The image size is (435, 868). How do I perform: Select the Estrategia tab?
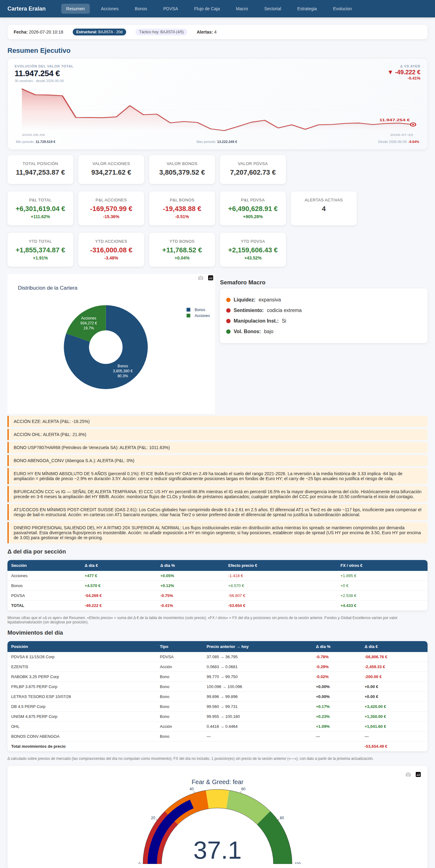click(x=307, y=9)
